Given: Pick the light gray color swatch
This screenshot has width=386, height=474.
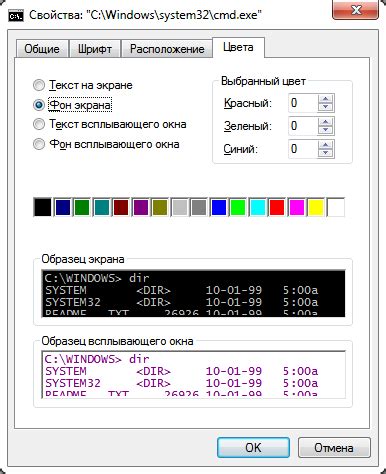Looking at the screenshot, I should point(180,207).
